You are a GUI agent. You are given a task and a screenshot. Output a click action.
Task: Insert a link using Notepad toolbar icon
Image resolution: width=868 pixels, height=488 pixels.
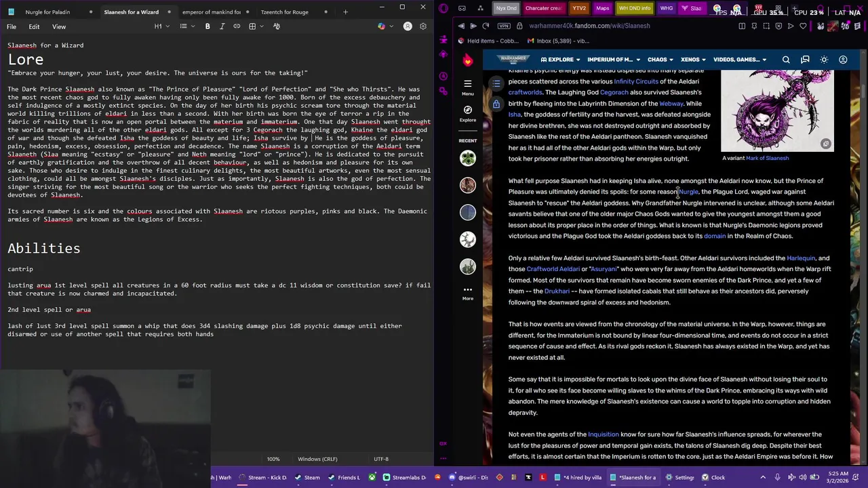(x=237, y=26)
